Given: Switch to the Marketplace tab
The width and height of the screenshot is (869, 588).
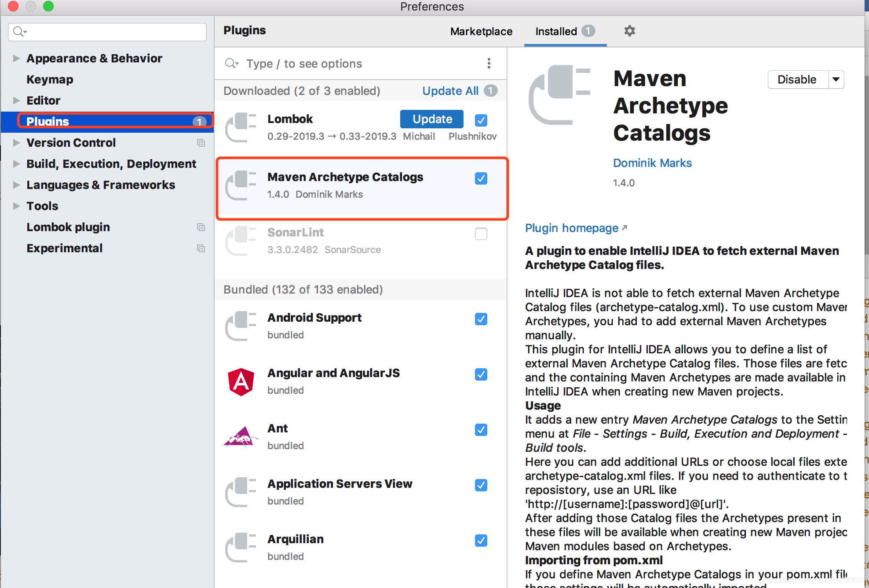Looking at the screenshot, I should (x=481, y=31).
